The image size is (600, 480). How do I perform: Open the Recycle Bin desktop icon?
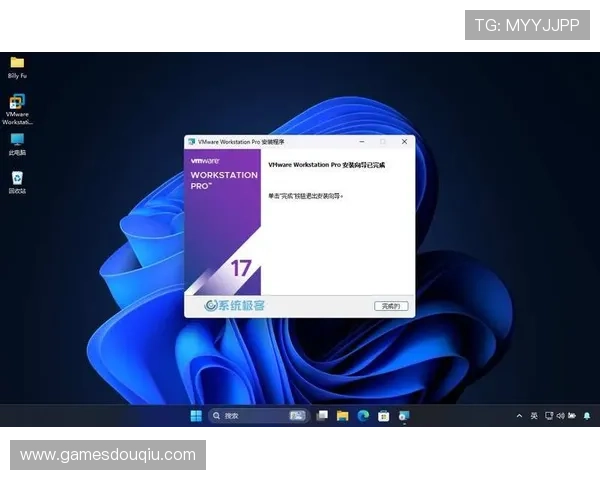[x=17, y=178]
